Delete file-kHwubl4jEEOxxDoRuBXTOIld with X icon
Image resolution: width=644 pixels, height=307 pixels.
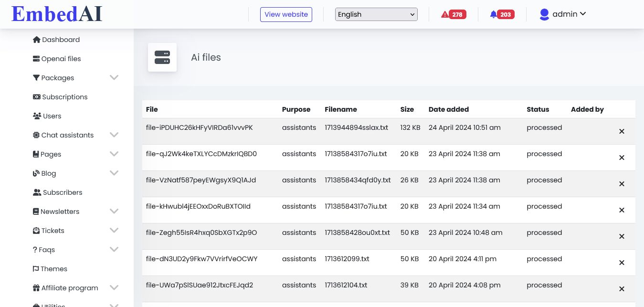[622, 210]
